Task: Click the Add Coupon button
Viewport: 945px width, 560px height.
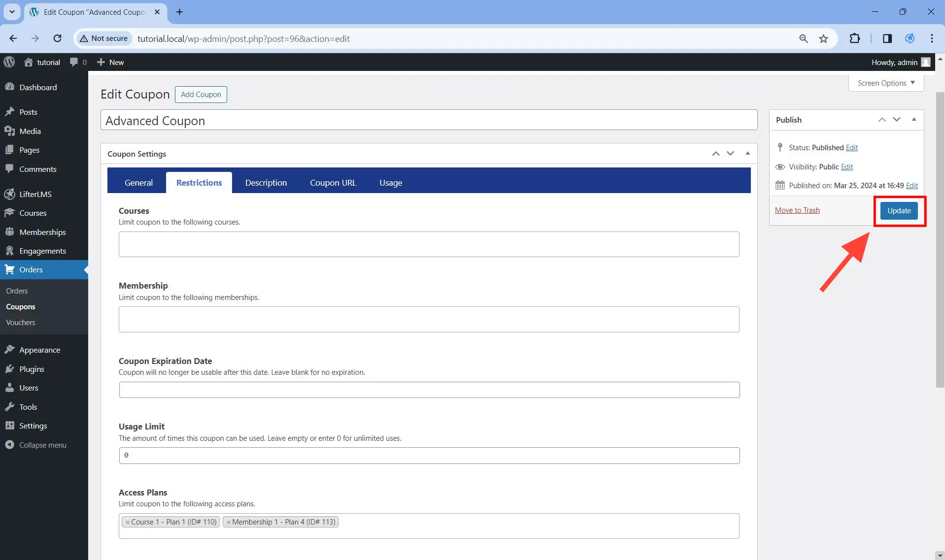Action: click(x=201, y=95)
